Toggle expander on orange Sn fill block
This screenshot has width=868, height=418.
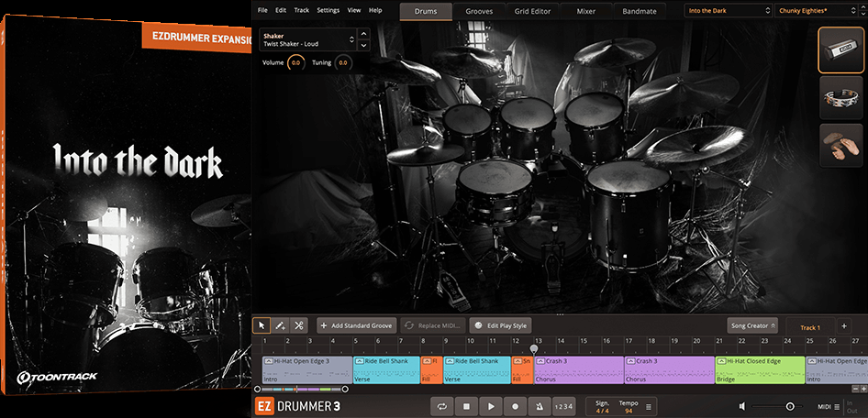(517, 361)
